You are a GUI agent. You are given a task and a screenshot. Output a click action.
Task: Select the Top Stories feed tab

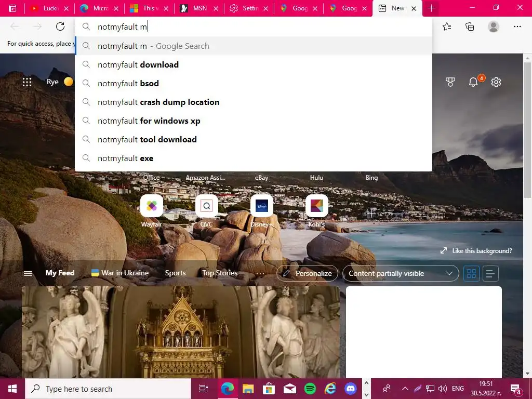pyautogui.click(x=220, y=273)
